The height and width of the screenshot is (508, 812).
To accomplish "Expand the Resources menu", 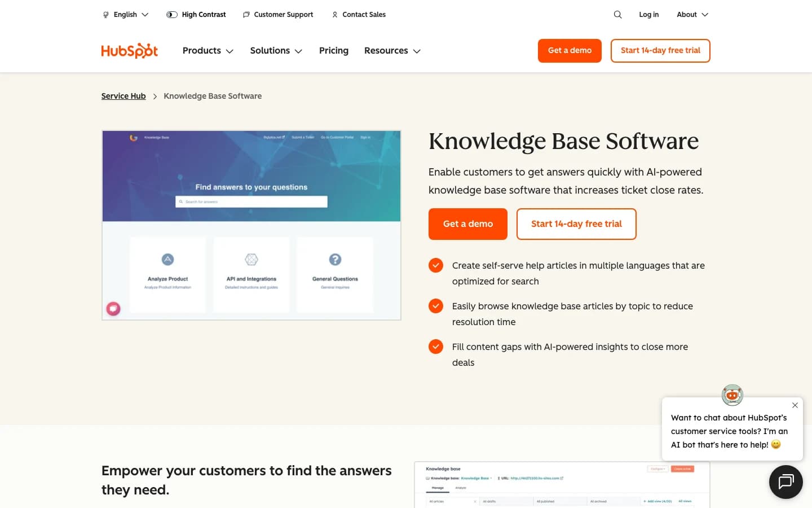I will point(392,51).
